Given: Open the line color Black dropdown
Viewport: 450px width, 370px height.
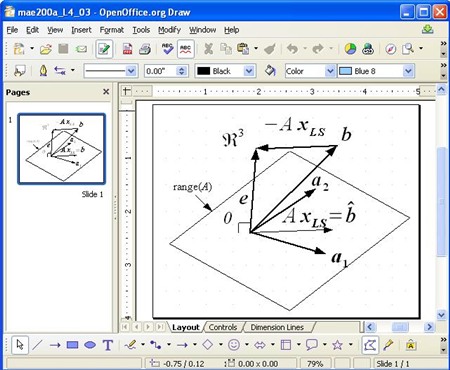Looking at the screenshot, I should [x=249, y=71].
